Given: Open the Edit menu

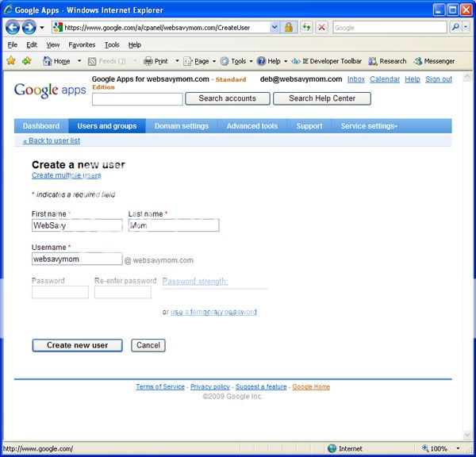Looking at the screenshot, I should 32,45.
